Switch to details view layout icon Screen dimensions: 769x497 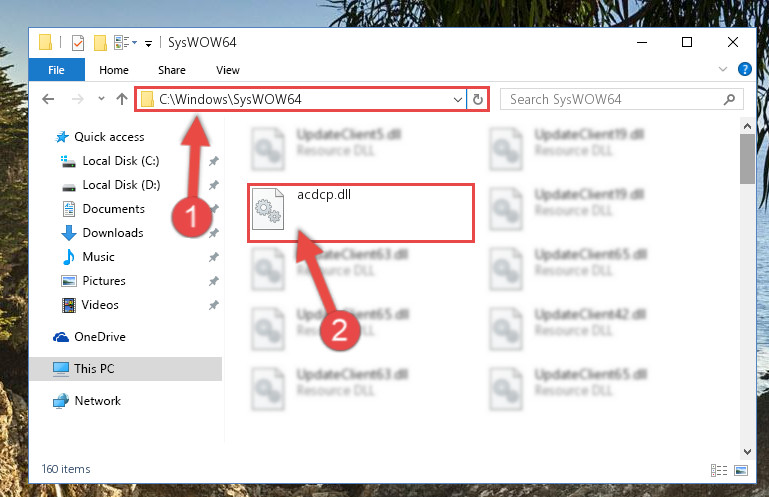pyautogui.click(x=718, y=471)
